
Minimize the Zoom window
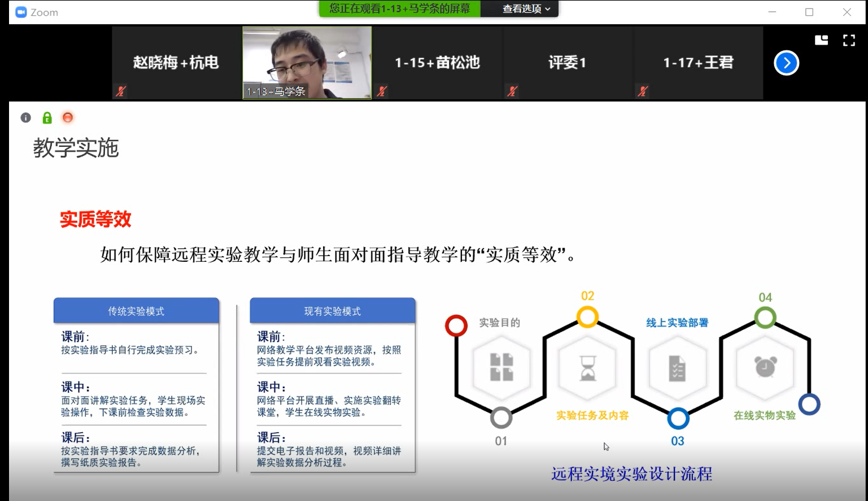772,12
